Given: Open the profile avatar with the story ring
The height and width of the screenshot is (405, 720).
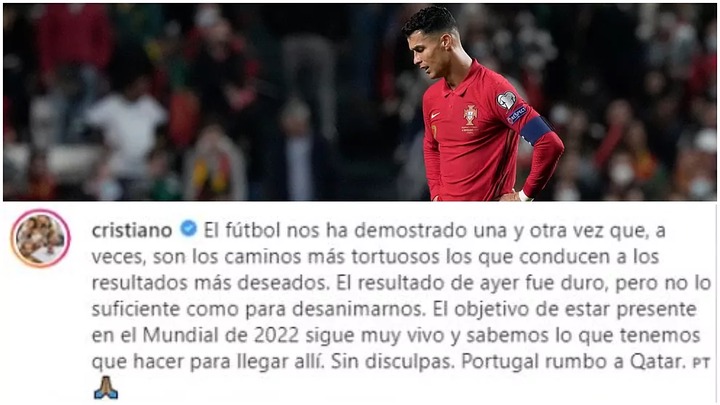Looking at the screenshot, I should tap(40, 238).
